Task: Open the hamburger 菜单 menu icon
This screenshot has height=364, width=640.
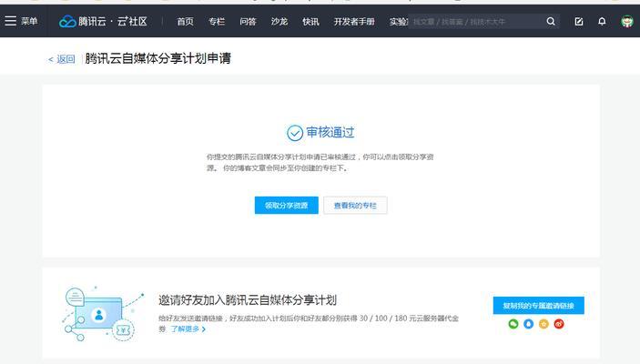Action: click(x=11, y=21)
